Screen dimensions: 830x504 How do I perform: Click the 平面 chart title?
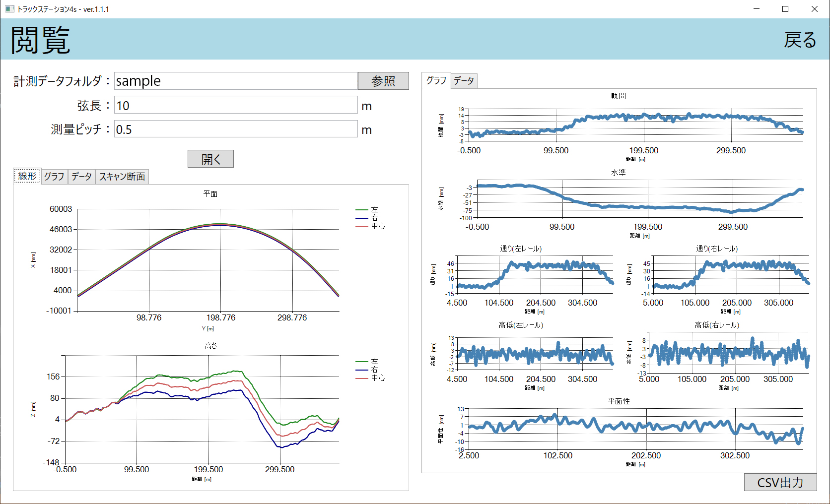(x=210, y=194)
